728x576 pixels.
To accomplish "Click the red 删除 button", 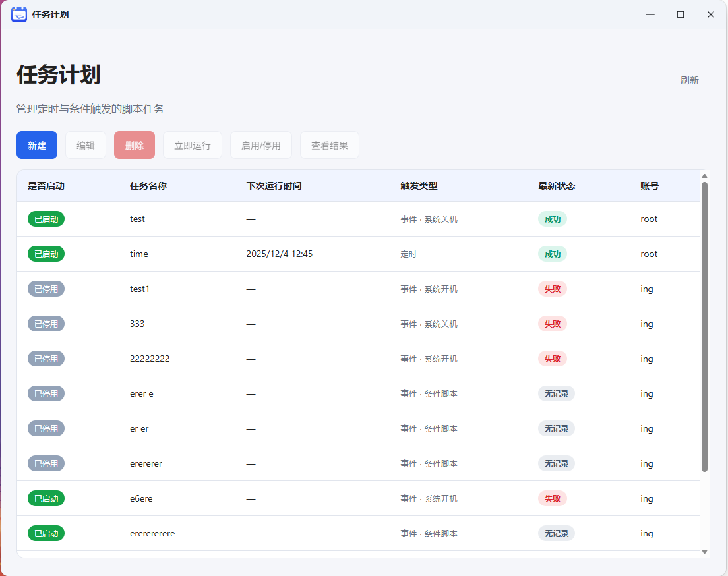I will click(x=134, y=145).
